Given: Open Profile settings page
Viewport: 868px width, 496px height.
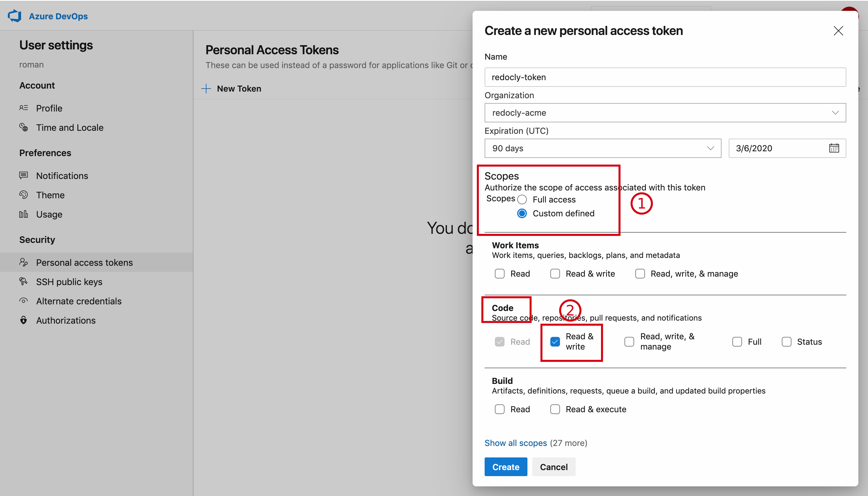Looking at the screenshot, I should (x=49, y=108).
